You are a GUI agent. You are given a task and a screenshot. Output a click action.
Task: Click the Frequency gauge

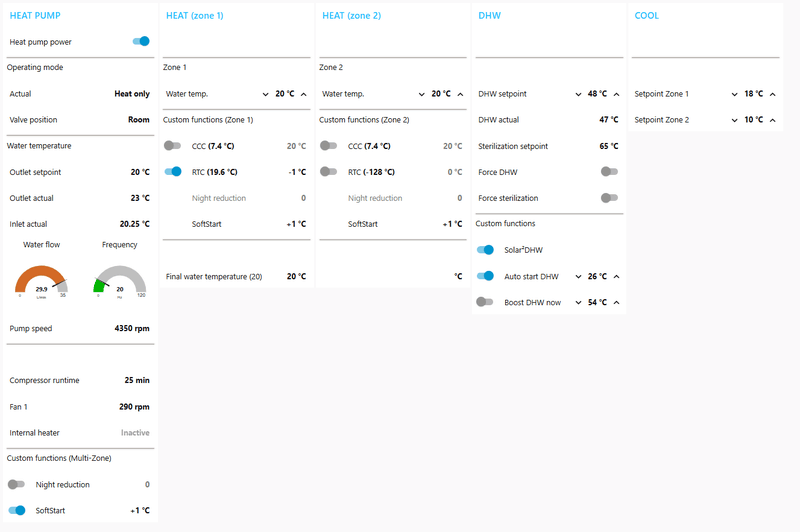120,282
